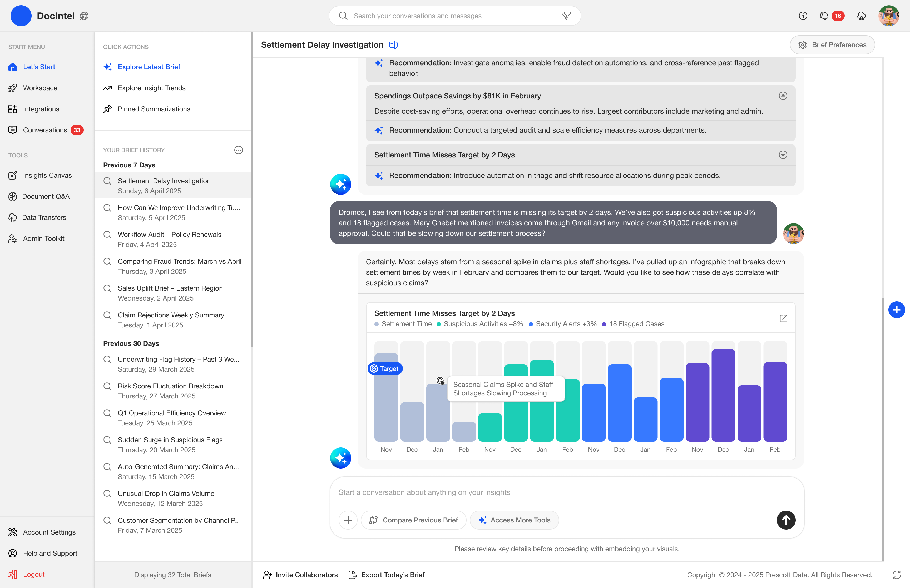Open the brief history more options menu
Image resolution: width=910 pixels, height=588 pixels.
(x=238, y=150)
